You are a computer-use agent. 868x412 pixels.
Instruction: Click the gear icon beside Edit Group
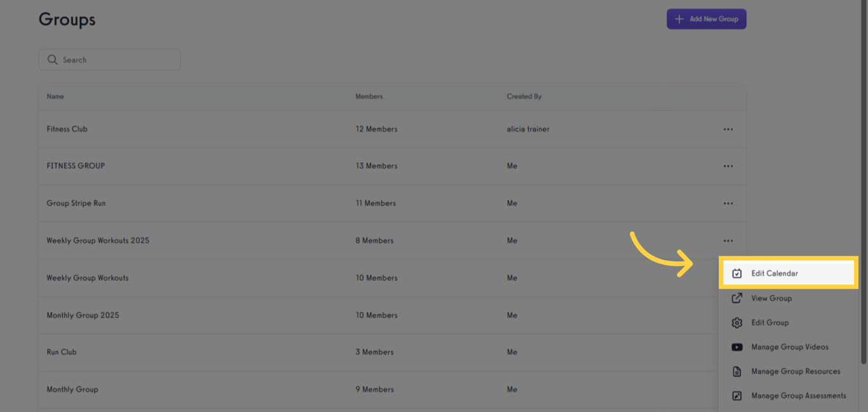tap(736, 322)
